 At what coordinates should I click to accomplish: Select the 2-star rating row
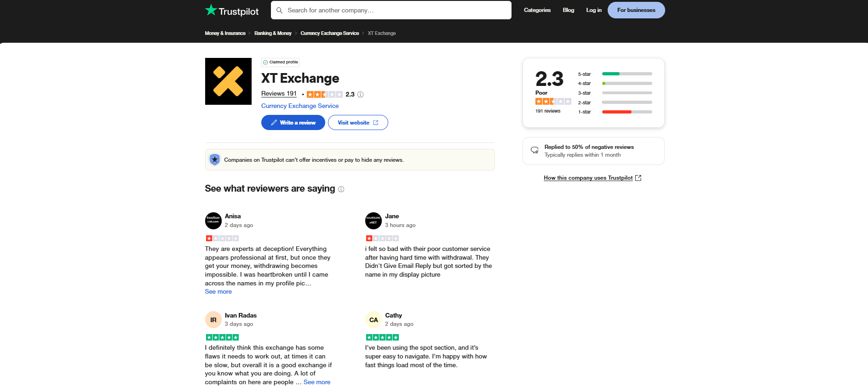click(615, 102)
